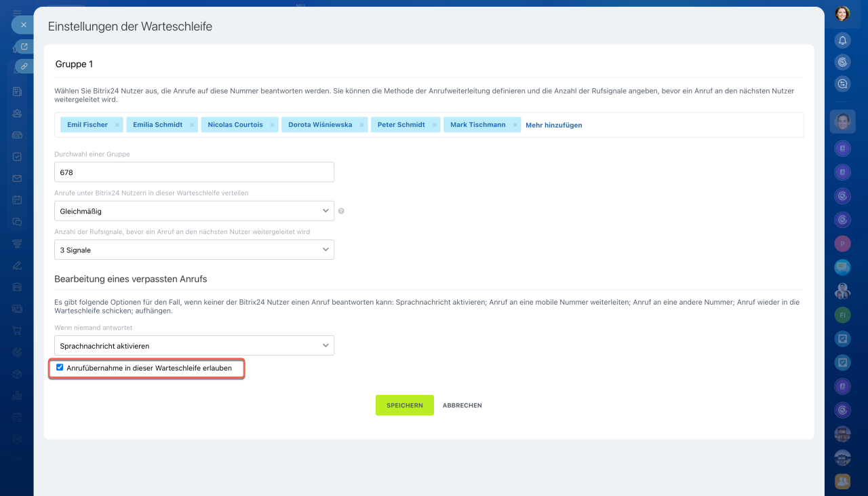868x496 pixels.
Task: Click the Abbrechen link
Action: point(462,405)
